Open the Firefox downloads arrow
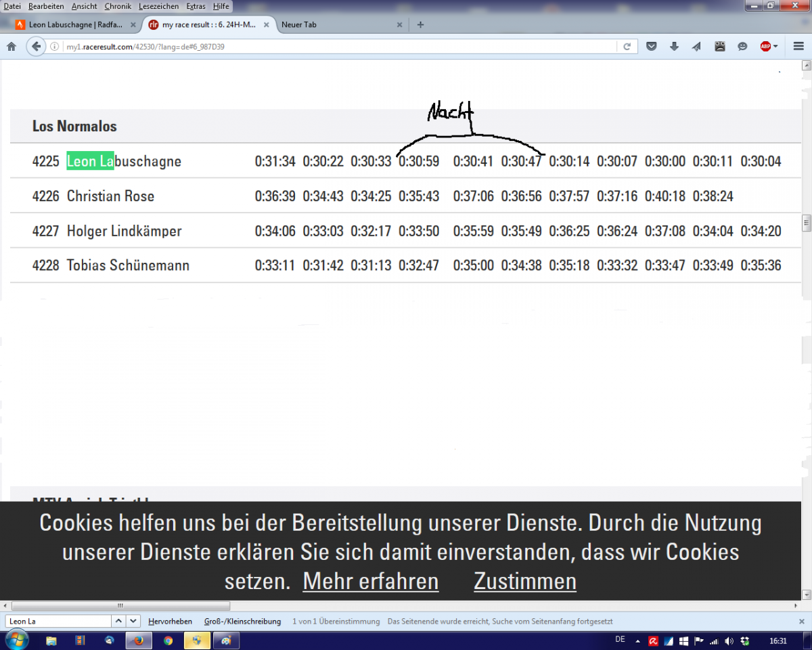Image resolution: width=812 pixels, height=650 pixels. click(674, 47)
